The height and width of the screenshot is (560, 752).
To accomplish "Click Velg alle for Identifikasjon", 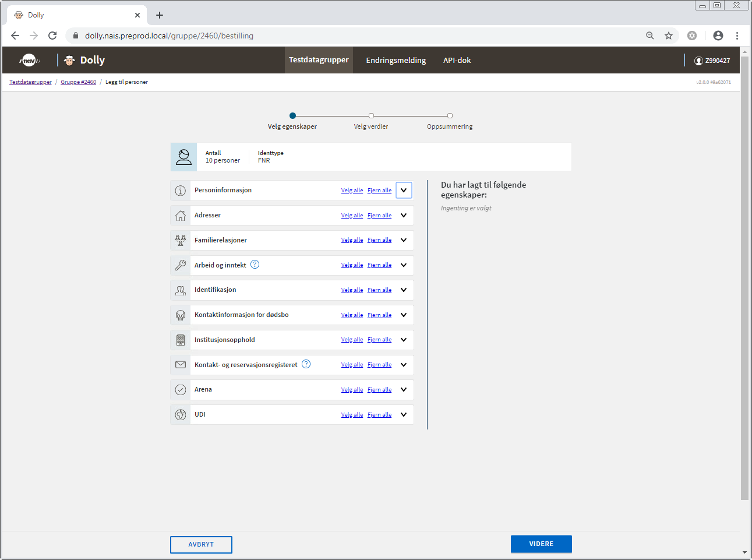I will 352,290.
